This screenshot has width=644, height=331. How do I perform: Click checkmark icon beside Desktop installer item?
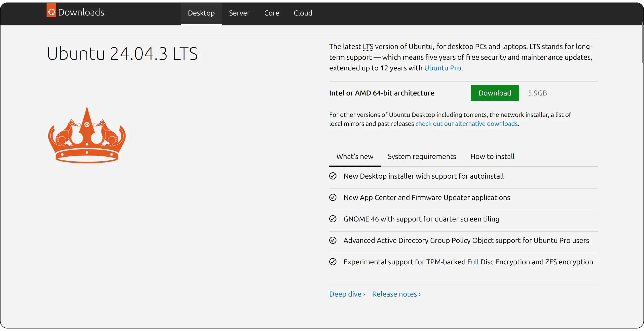point(333,176)
